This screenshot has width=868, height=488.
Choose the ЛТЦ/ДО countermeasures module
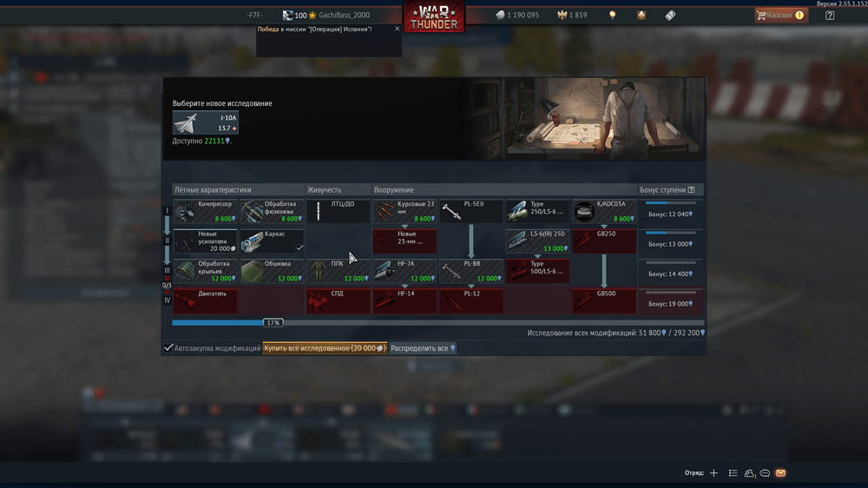click(339, 211)
